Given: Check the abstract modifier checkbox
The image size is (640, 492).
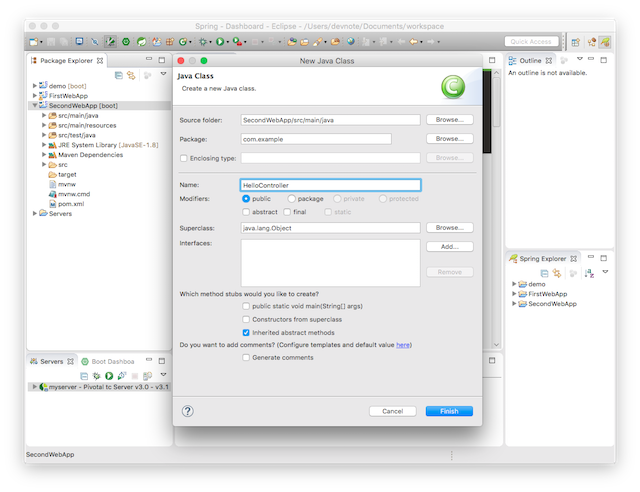Looking at the screenshot, I should coord(246,212).
